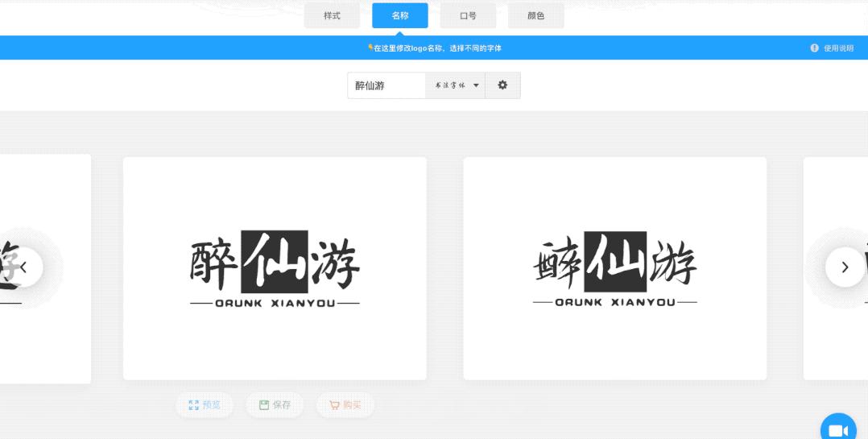The image size is (868, 439).
Task: Open the gear settings next to font selector
Action: pos(502,85)
